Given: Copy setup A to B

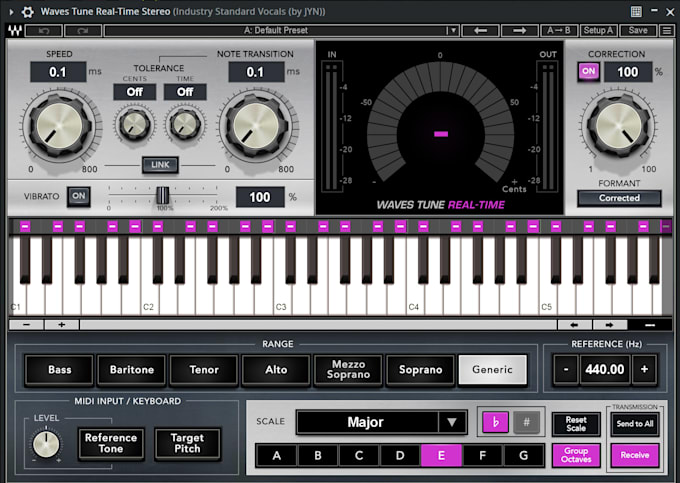Looking at the screenshot, I should pyautogui.click(x=559, y=31).
